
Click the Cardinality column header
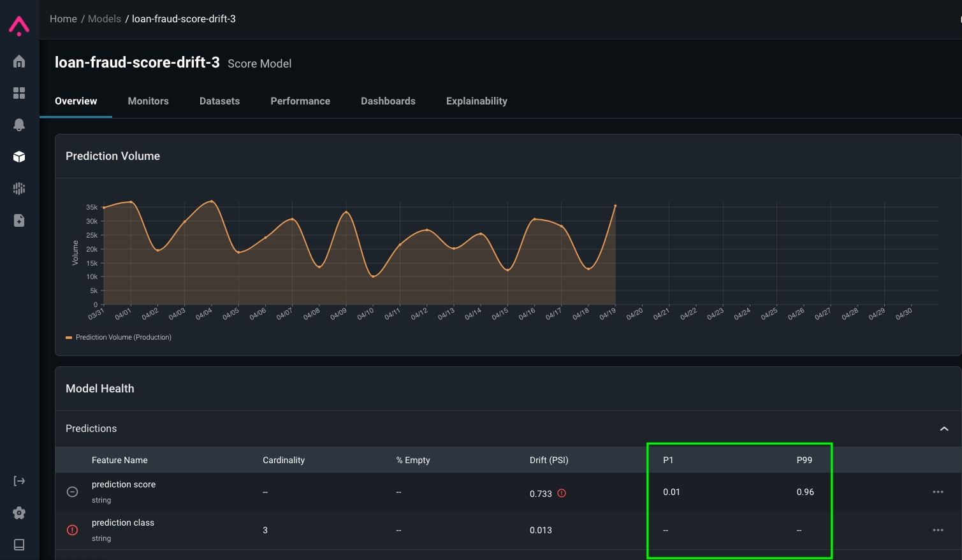[284, 460]
